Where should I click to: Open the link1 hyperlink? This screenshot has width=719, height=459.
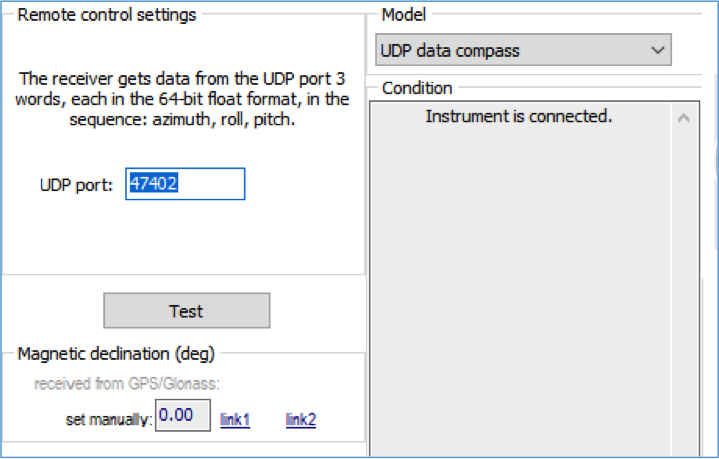tap(235, 420)
